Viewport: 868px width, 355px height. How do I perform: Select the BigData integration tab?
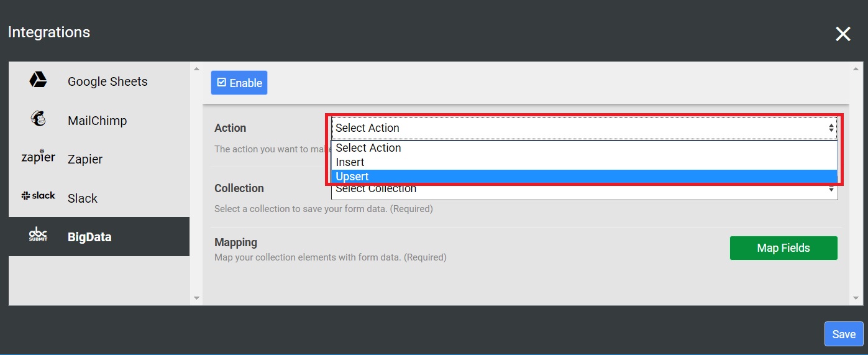click(89, 237)
